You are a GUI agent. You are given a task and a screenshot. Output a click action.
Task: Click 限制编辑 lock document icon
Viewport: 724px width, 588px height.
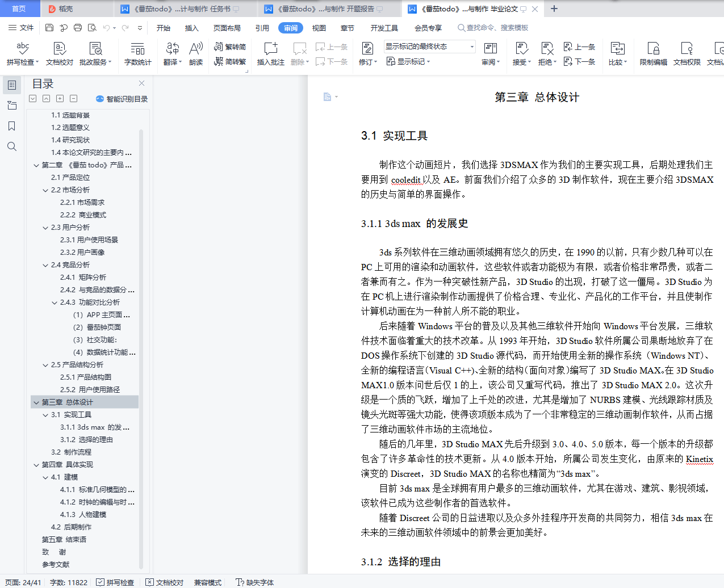coord(654,54)
